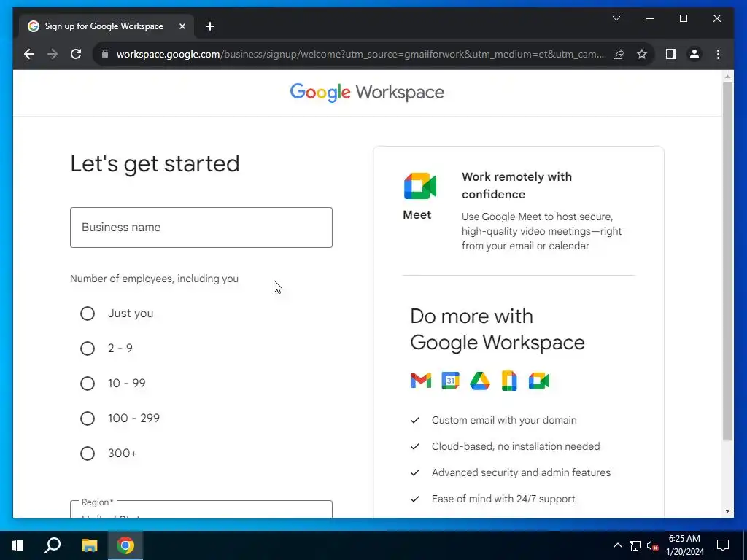The image size is (747, 560).
Task: Click the browser back arrow
Action: pyautogui.click(x=29, y=54)
